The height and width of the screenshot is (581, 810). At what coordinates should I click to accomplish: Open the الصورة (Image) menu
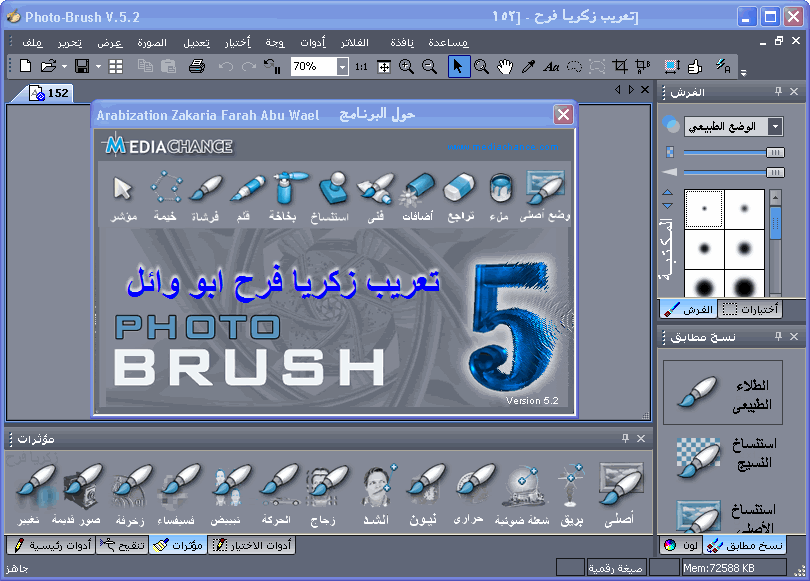pyautogui.click(x=152, y=42)
